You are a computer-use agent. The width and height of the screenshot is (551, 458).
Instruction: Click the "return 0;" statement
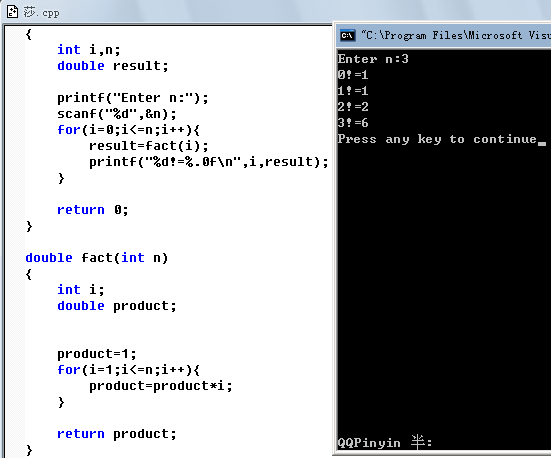[93, 210]
